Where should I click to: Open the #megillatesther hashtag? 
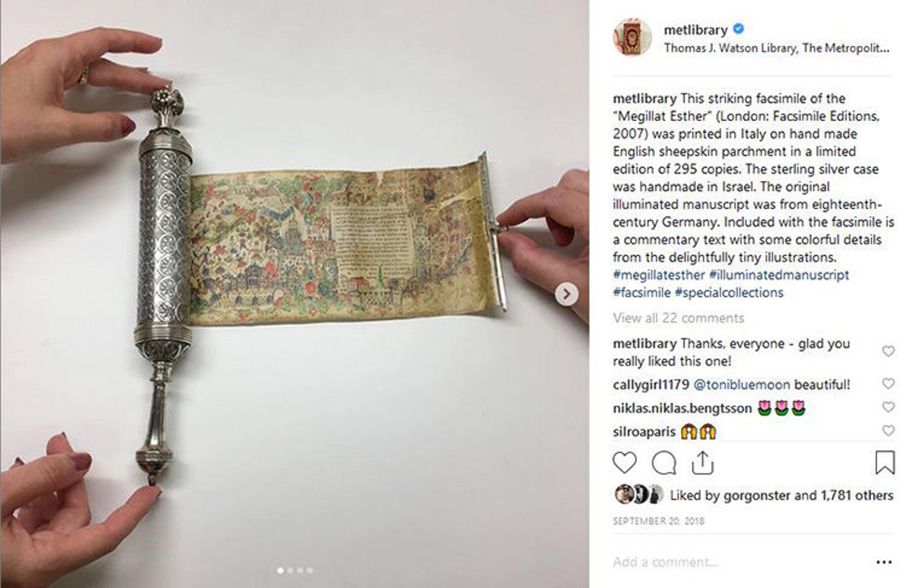coord(659,275)
